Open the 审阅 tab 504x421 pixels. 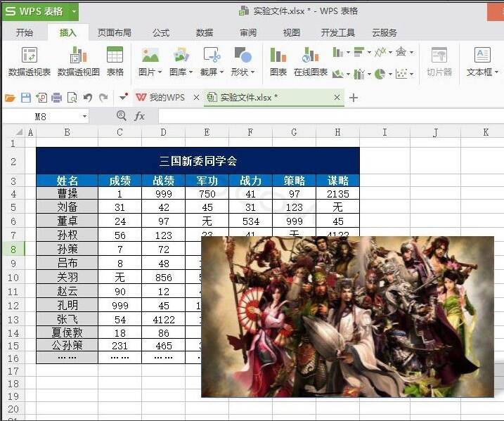[248, 33]
